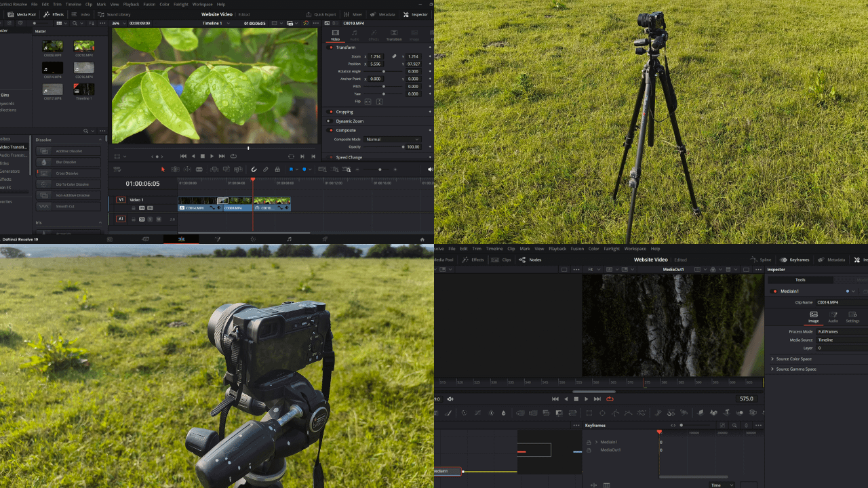Lock the MediaIn1 row in Keyframes panel
The width and height of the screenshot is (868, 488).
589,443
